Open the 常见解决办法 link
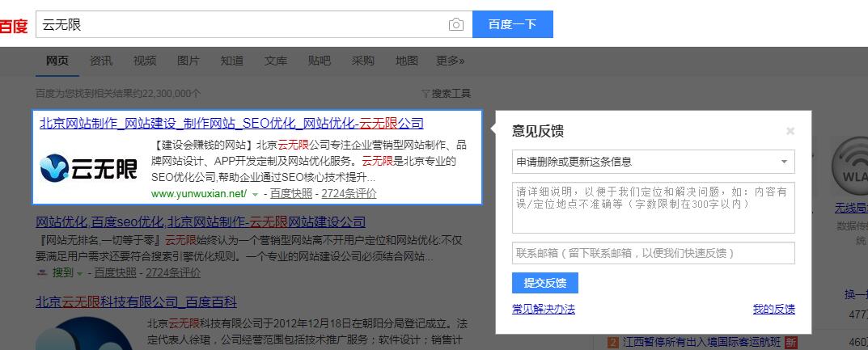Screen dimensions: 868x350 click(544, 309)
